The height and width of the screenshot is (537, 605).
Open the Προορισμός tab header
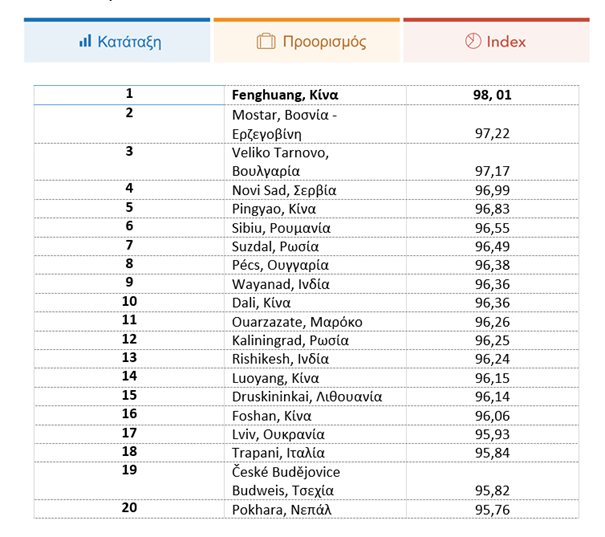307,40
